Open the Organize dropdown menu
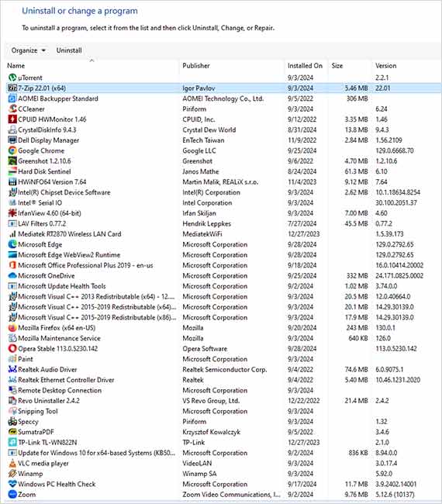 pos(28,50)
